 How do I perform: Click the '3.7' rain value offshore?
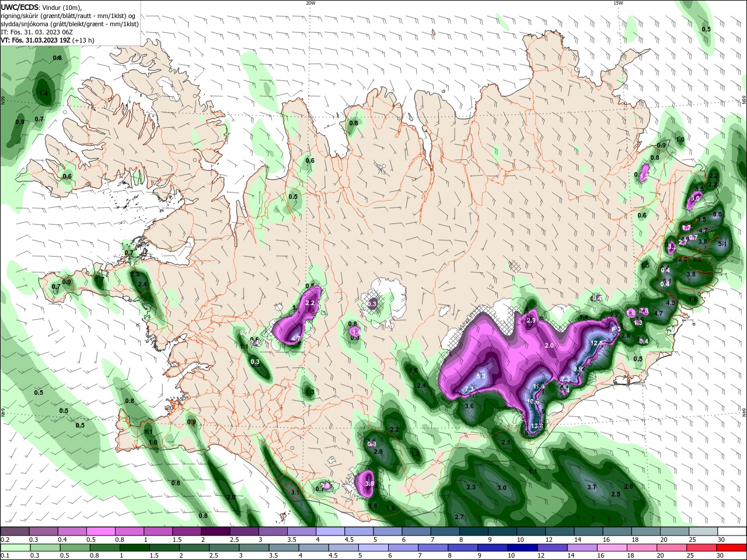click(592, 487)
